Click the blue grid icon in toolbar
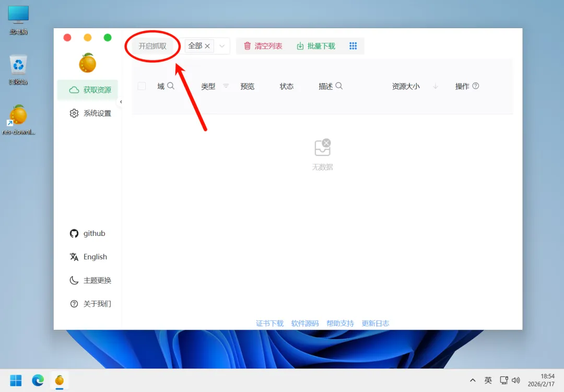 [353, 46]
